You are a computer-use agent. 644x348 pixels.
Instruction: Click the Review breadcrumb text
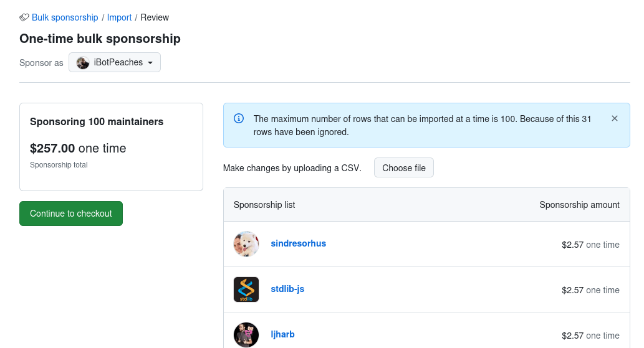click(155, 17)
